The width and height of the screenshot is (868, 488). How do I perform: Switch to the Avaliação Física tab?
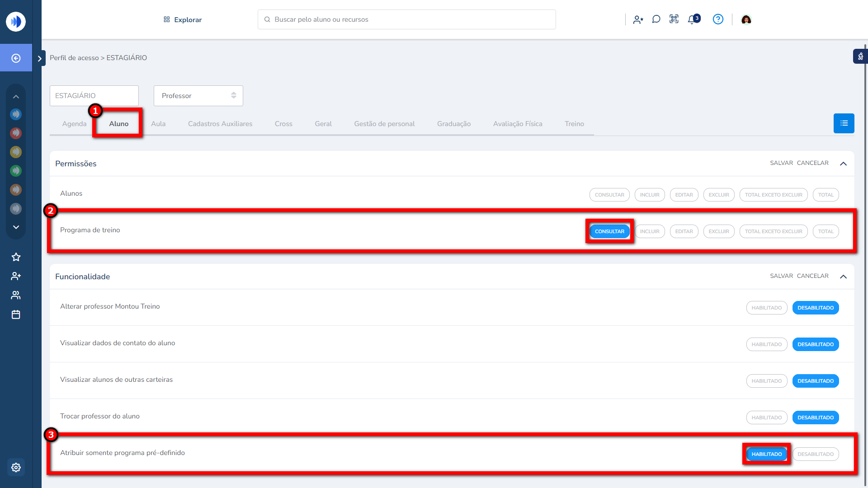pyautogui.click(x=517, y=124)
